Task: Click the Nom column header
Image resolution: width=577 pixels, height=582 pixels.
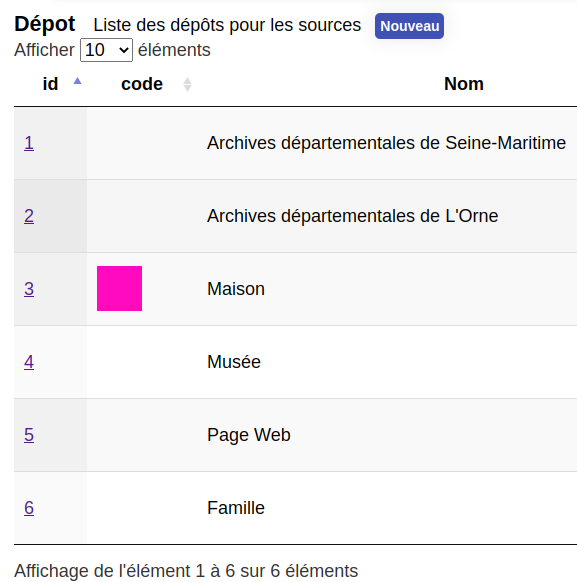Action: coord(464,84)
